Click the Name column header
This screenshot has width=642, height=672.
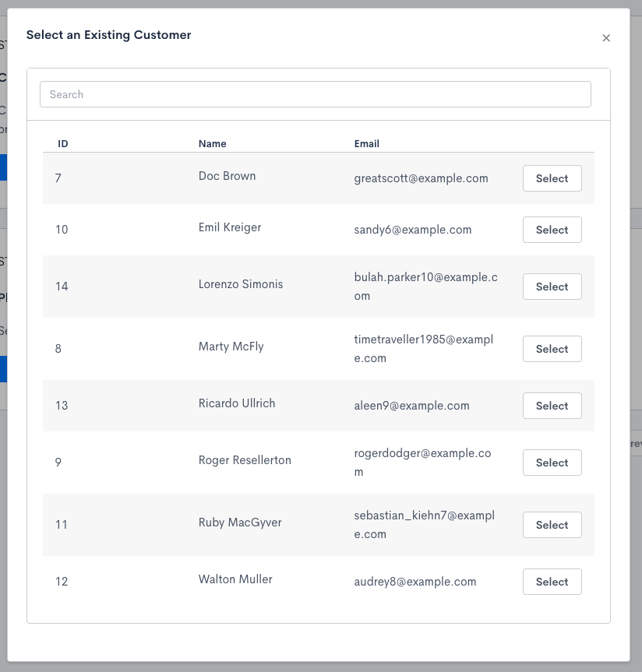click(x=212, y=144)
